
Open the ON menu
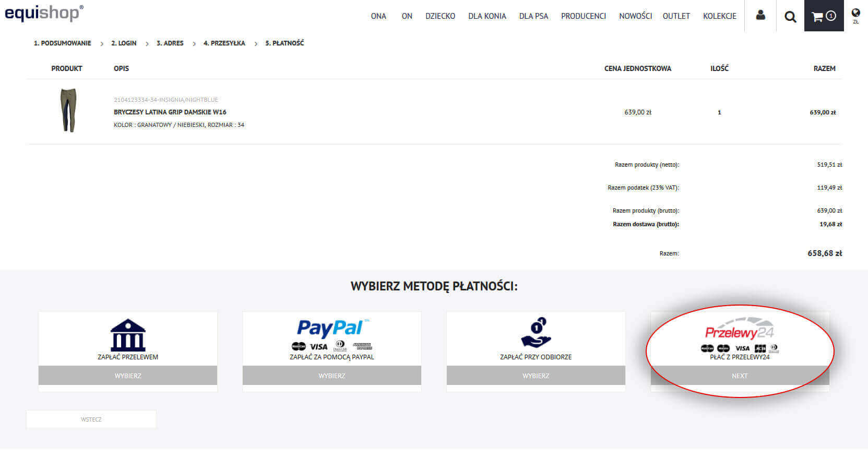click(407, 16)
